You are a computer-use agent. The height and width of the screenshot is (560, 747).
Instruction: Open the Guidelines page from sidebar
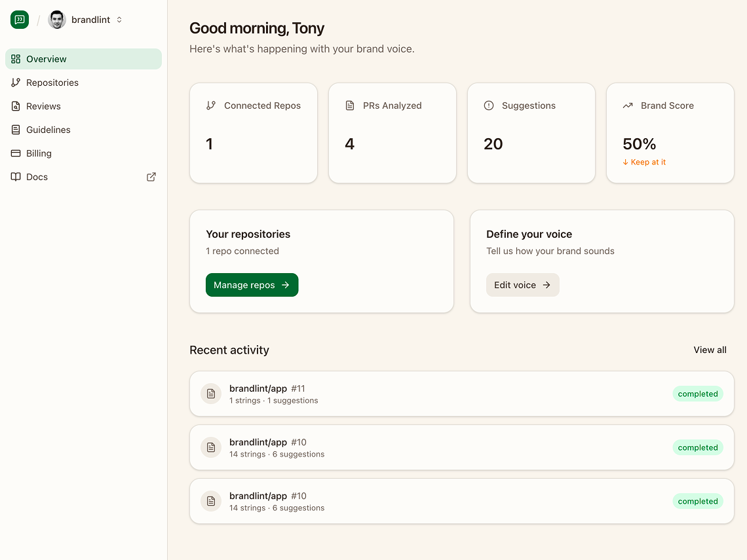tap(48, 129)
